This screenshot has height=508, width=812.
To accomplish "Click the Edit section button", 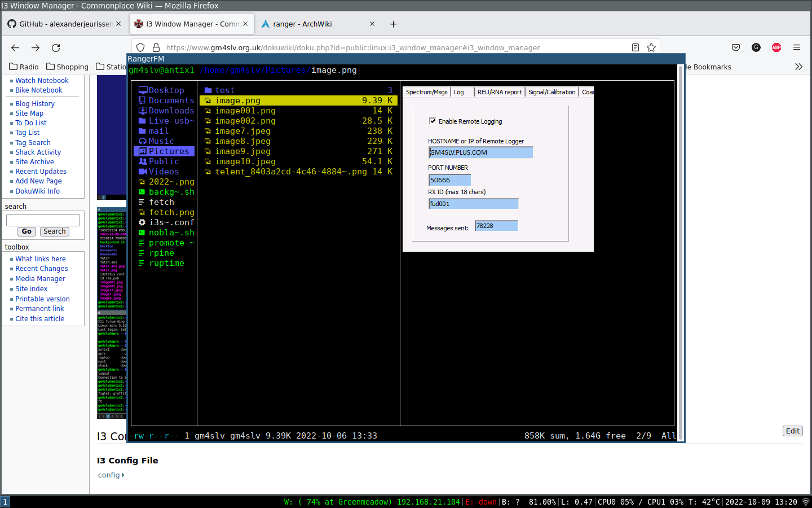I will (x=792, y=431).
